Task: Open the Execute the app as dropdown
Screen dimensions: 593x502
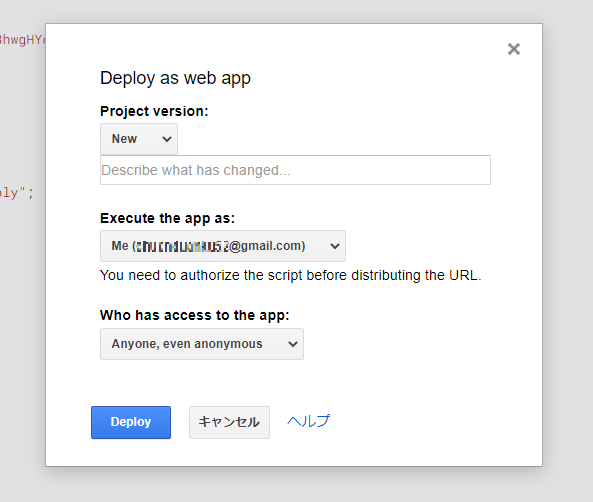Action: click(x=223, y=246)
